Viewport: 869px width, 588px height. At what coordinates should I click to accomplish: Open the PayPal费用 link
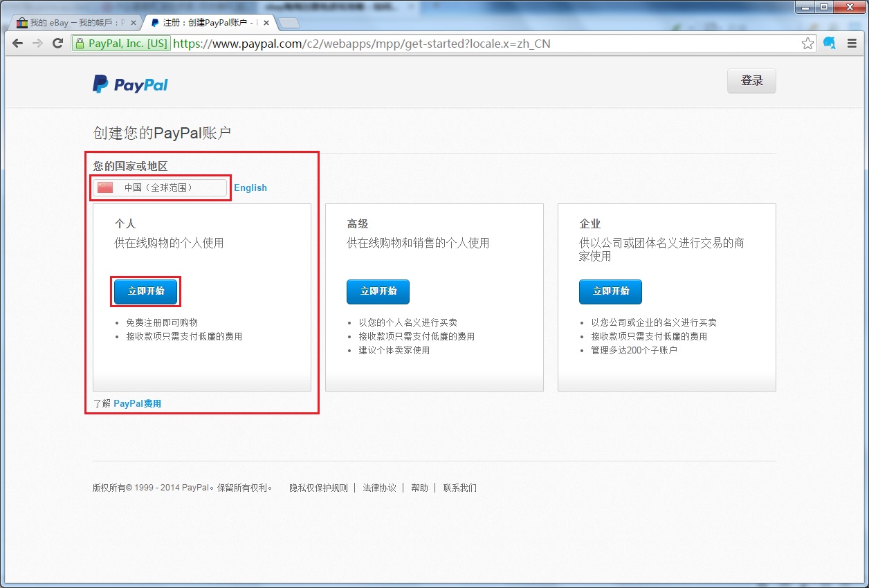click(x=137, y=403)
